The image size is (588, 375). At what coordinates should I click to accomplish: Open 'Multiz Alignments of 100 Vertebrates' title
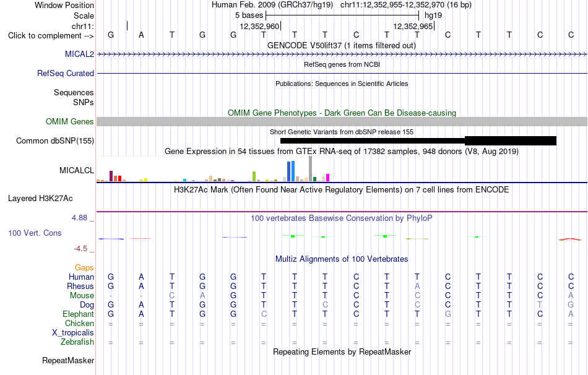(342, 259)
